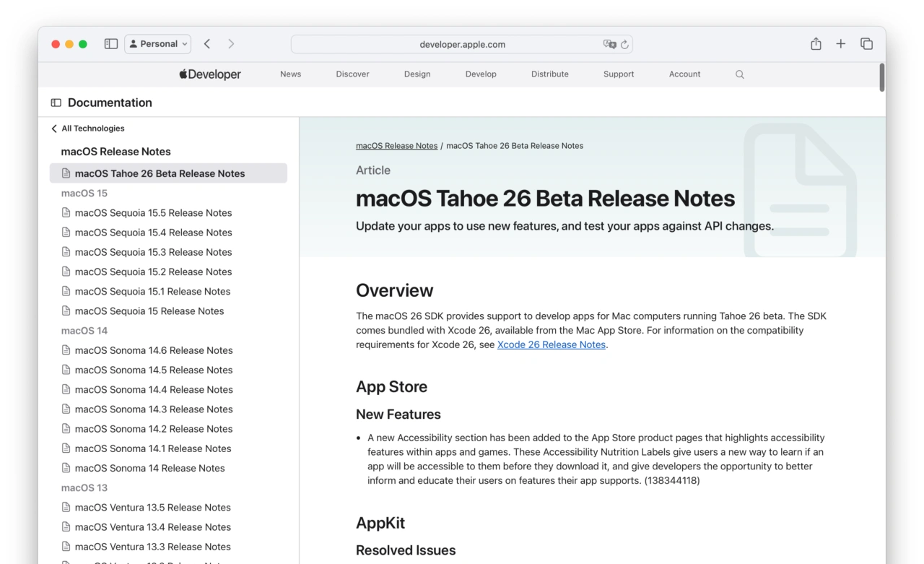The height and width of the screenshot is (564, 924).
Task: Toggle the Documentation sidebar panel icon
Action: coord(56,103)
